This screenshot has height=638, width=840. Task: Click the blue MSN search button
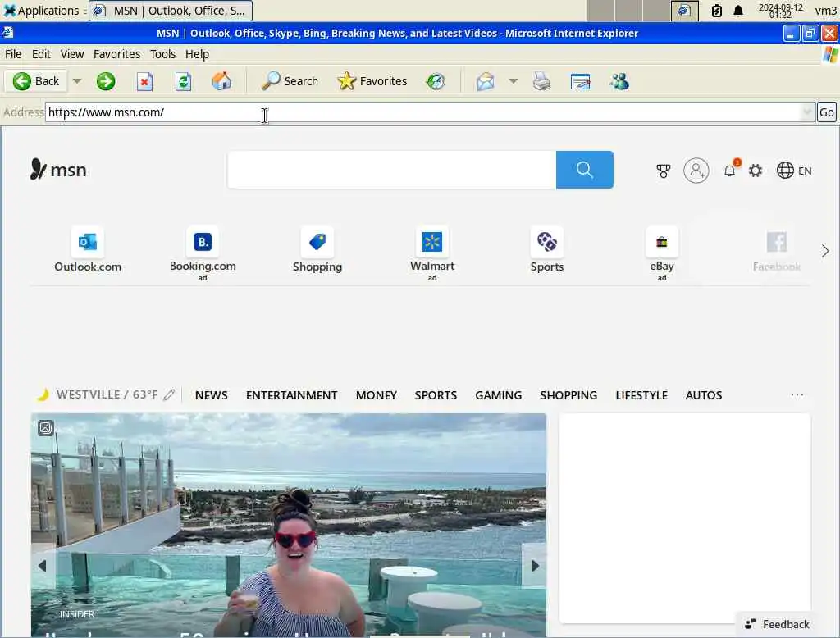[x=584, y=170]
